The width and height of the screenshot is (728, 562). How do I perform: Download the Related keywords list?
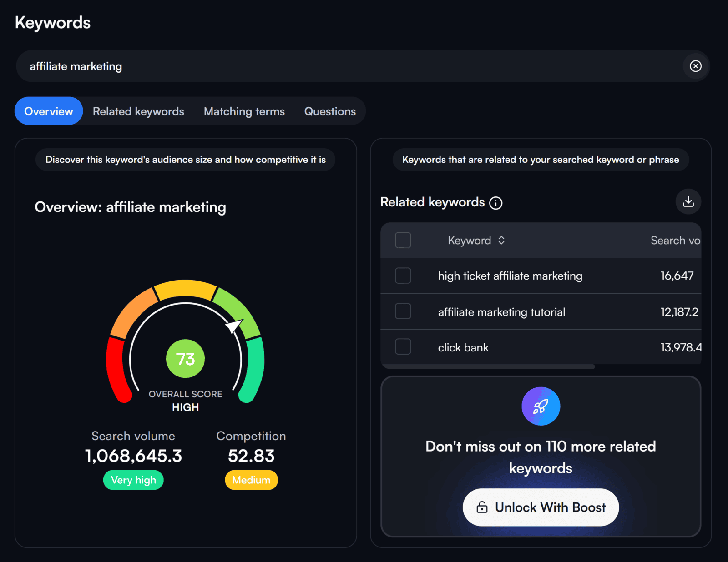(688, 201)
